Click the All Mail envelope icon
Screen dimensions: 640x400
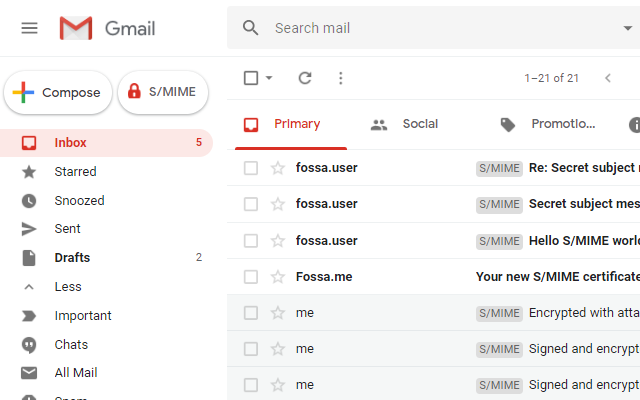(x=29, y=373)
